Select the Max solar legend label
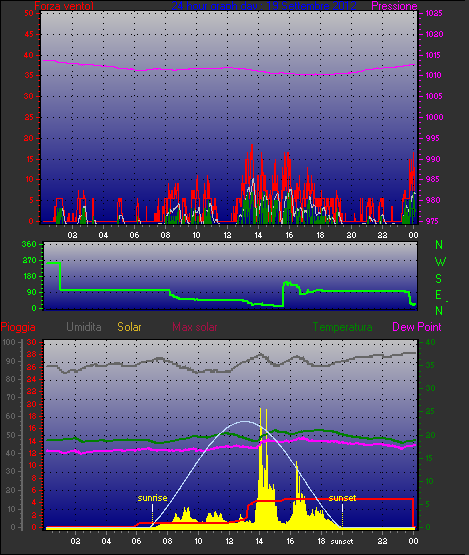Viewport: 469px width, 555px height. point(195,327)
